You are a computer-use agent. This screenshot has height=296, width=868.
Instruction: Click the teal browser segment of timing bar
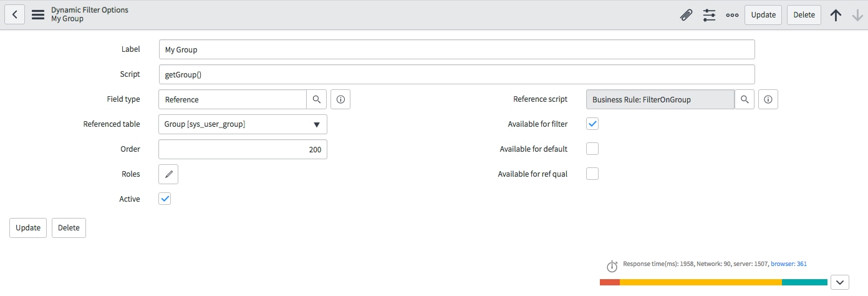pyautogui.click(x=804, y=282)
